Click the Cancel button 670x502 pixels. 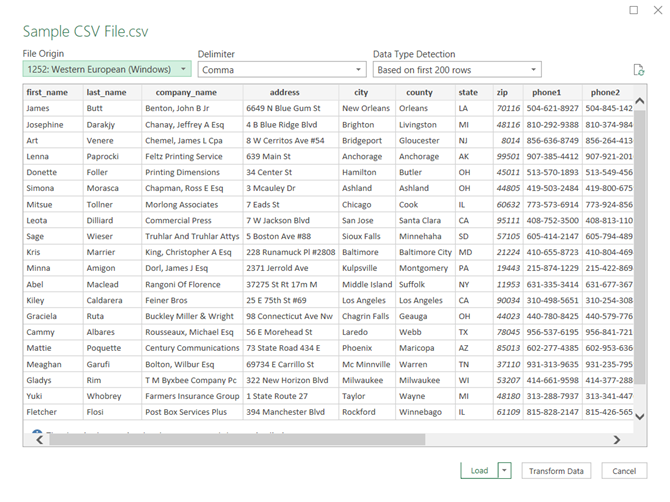click(624, 471)
